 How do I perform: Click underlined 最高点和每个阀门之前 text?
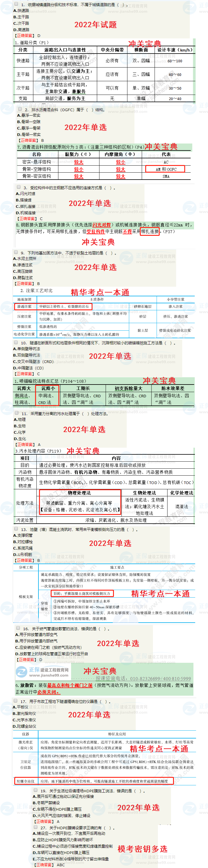click(x=70, y=685)
